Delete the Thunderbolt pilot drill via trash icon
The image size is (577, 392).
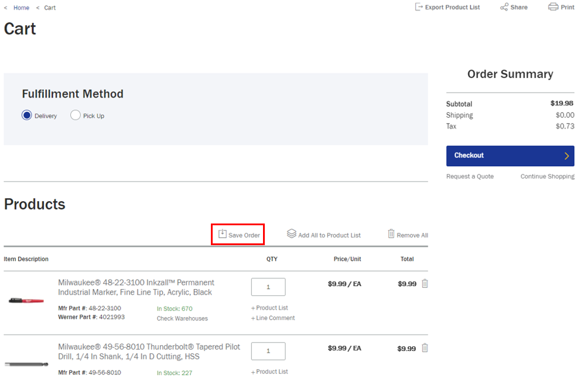pyautogui.click(x=425, y=348)
